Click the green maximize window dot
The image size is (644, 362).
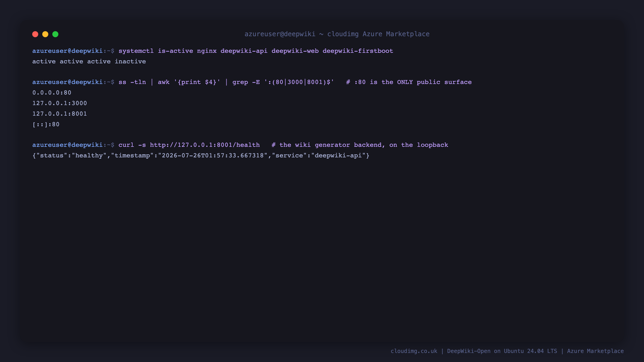pos(55,34)
